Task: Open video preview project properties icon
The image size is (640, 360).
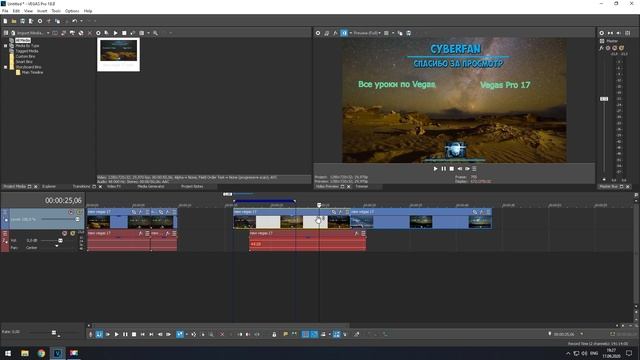Action: (x=318, y=33)
